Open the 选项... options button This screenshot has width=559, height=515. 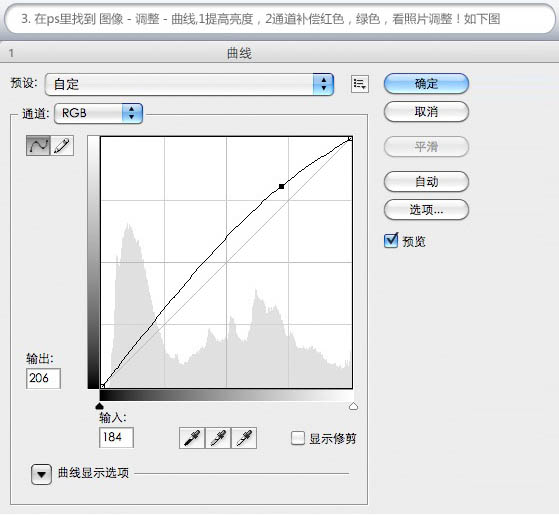point(426,210)
